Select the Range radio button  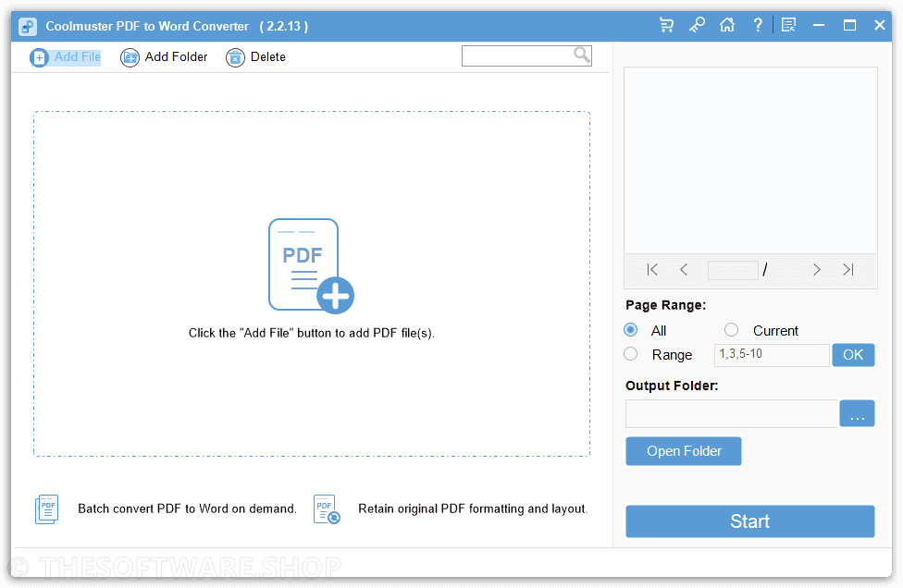pyautogui.click(x=631, y=354)
